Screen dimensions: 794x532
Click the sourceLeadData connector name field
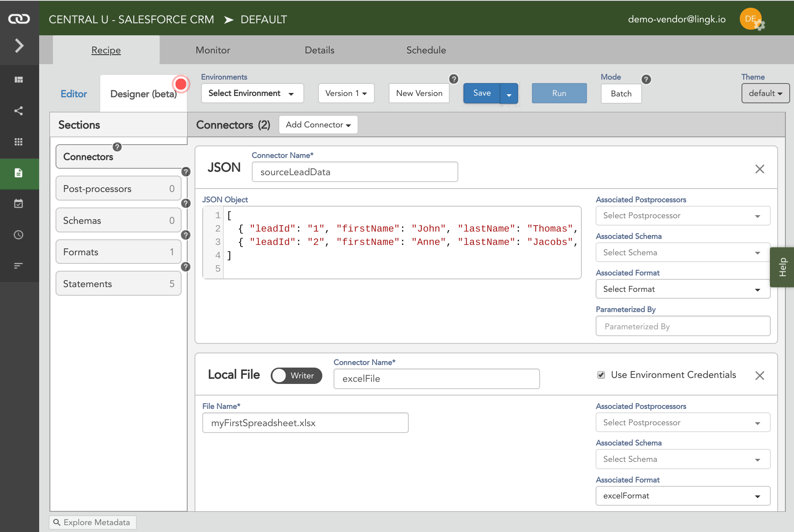coord(355,172)
